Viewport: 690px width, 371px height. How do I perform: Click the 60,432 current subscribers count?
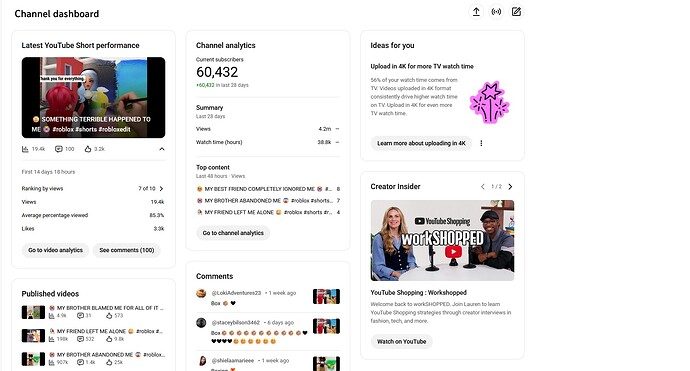[x=217, y=72]
